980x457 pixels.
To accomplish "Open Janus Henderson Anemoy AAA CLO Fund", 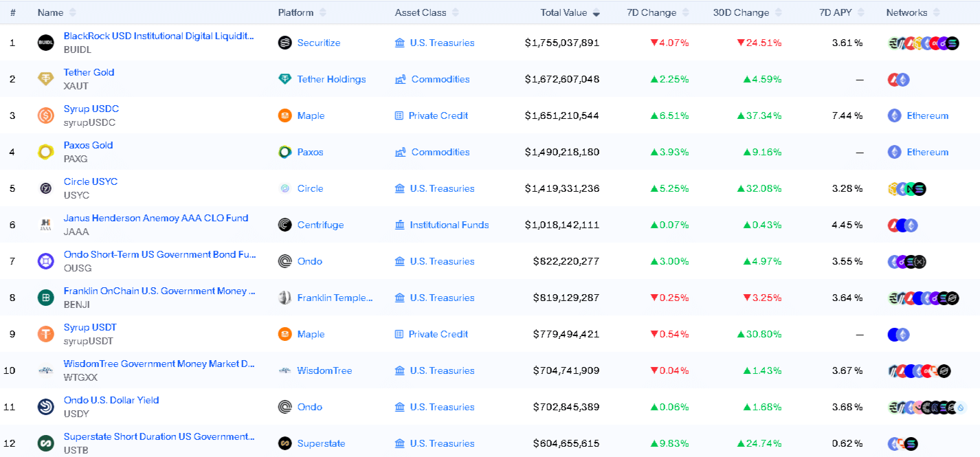I will (156, 218).
